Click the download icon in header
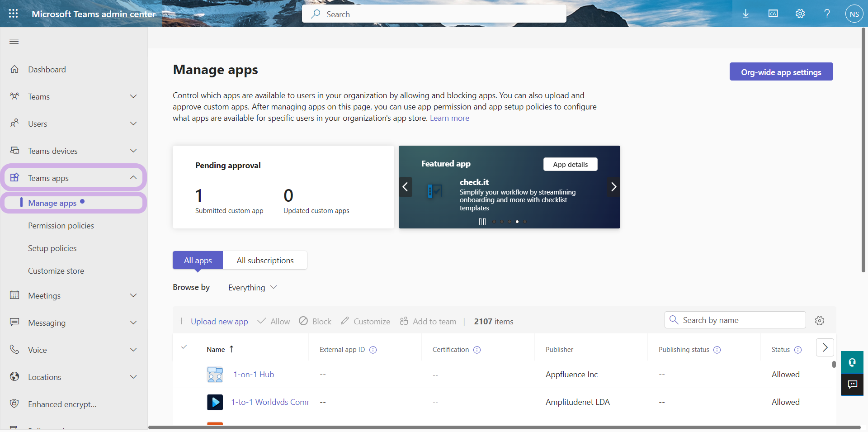This screenshot has height=432, width=868. [745, 14]
